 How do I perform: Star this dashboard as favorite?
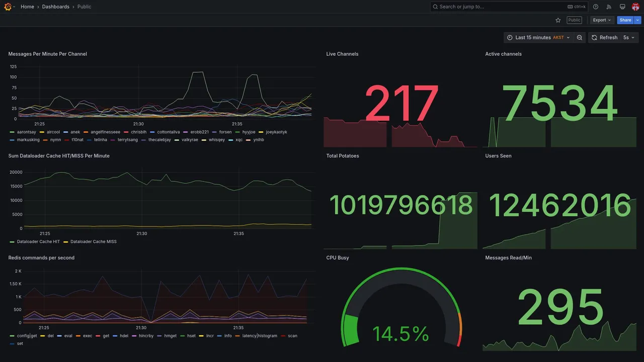point(558,20)
